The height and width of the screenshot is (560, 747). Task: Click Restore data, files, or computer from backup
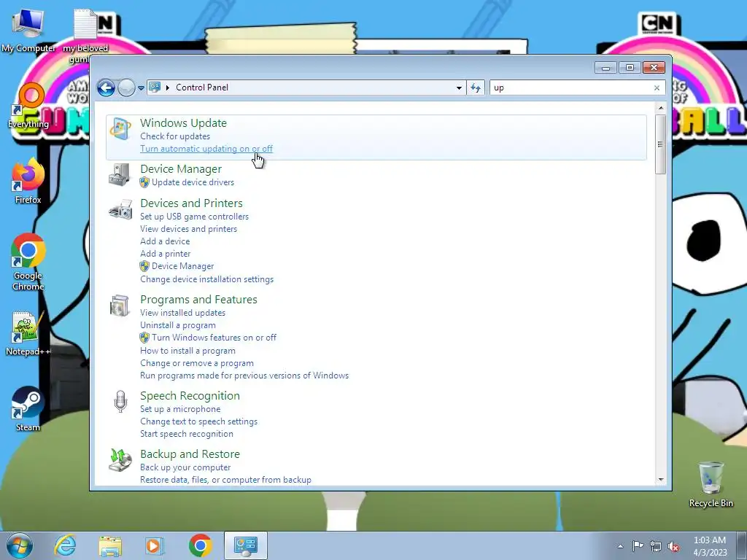[226, 480]
